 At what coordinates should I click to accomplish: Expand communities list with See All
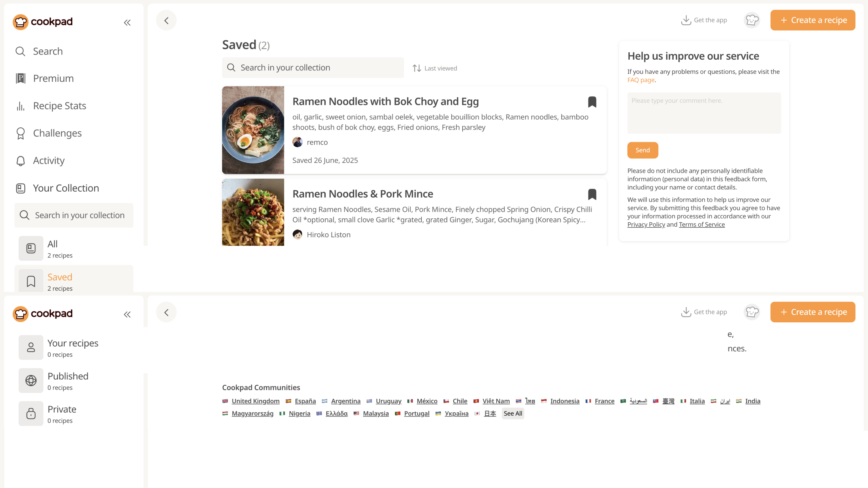[x=512, y=413]
